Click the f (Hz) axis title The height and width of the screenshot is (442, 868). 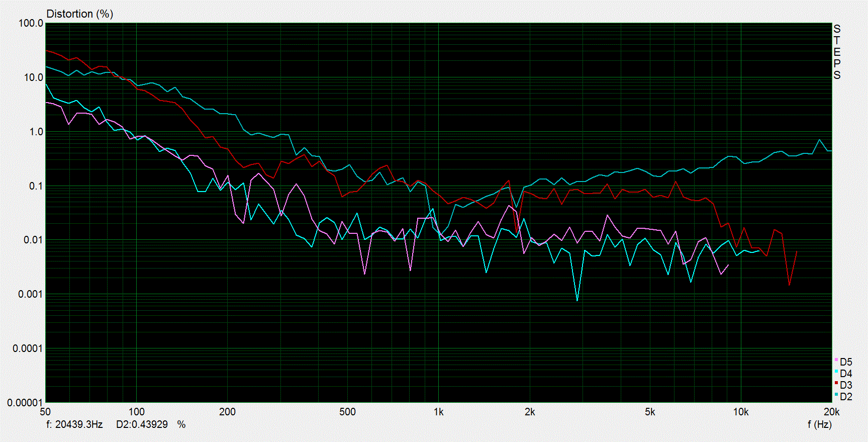(x=820, y=424)
